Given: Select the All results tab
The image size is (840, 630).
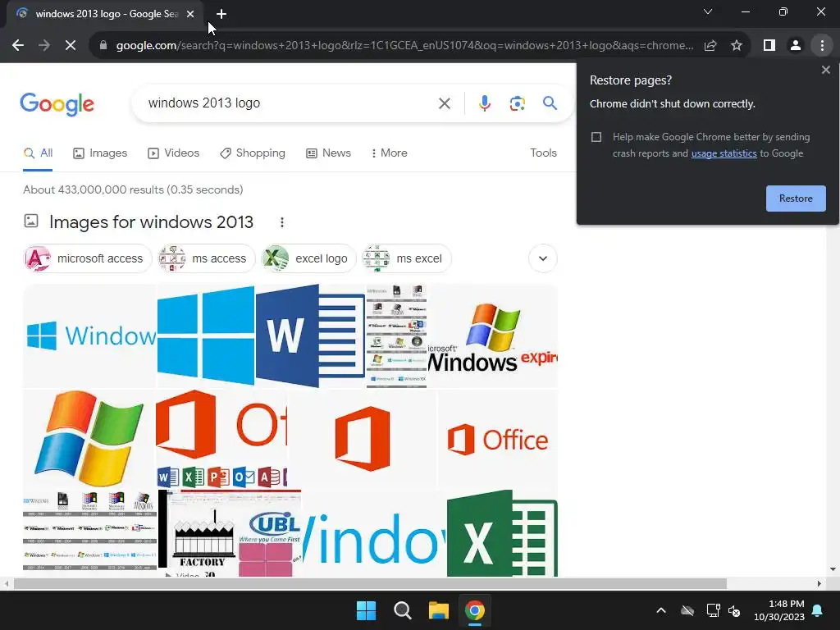Looking at the screenshot, I should [38, 153].
